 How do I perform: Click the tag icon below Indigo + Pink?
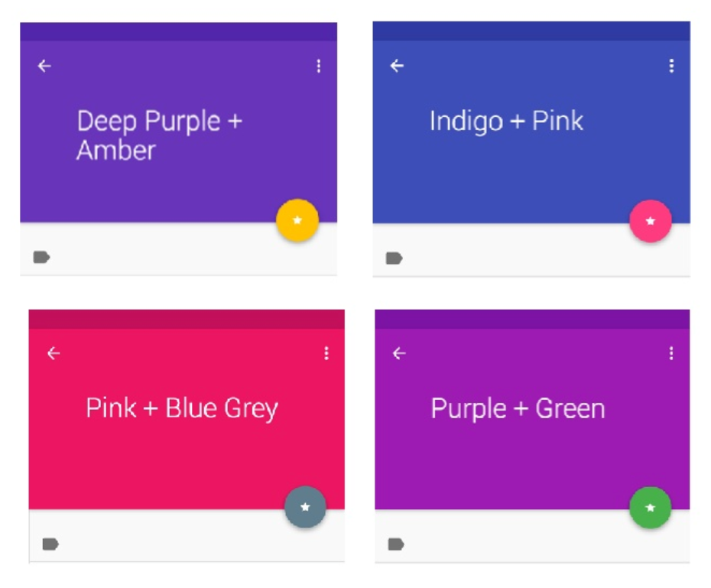[x=393, y=258]
